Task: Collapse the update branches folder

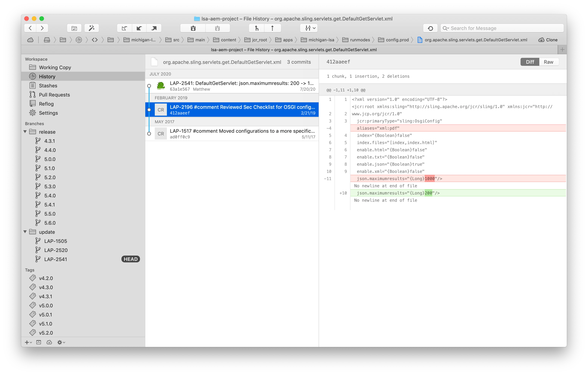Action: pos(25,232)
